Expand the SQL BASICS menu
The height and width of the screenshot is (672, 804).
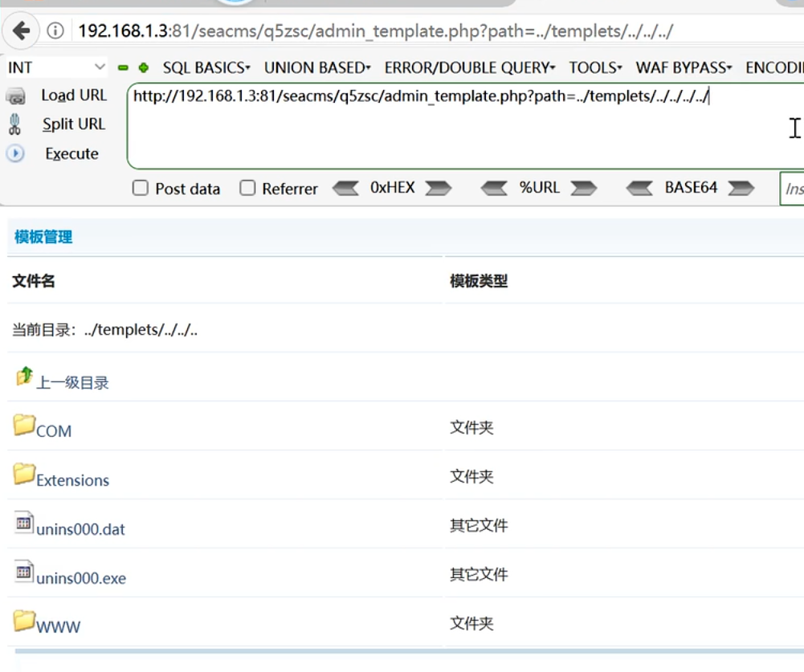pos(206,67)
